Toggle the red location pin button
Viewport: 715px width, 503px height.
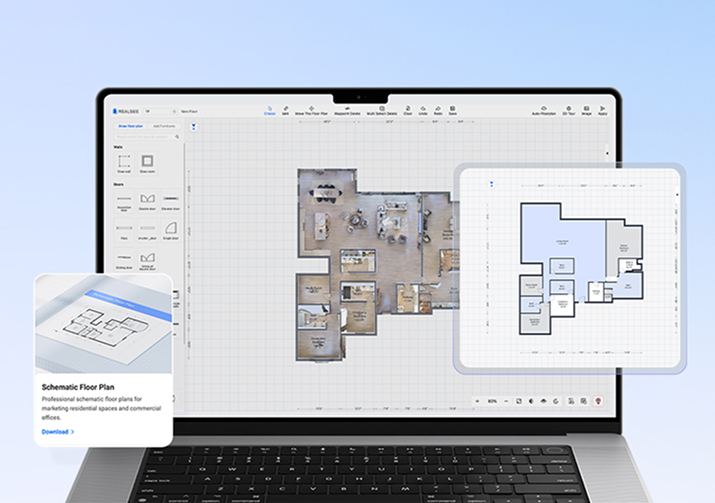click(598, 400)
